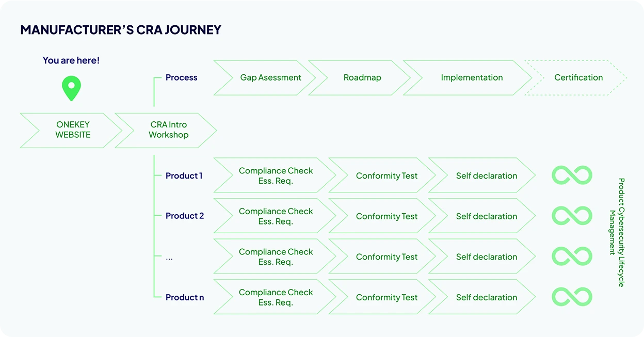Click the "You are here!" label
644x337 pixels.
pyautogui.click(x=71, y=60)
